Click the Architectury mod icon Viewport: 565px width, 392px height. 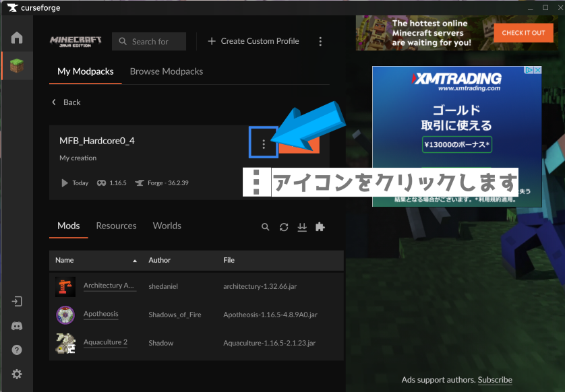tap(65, 286)
